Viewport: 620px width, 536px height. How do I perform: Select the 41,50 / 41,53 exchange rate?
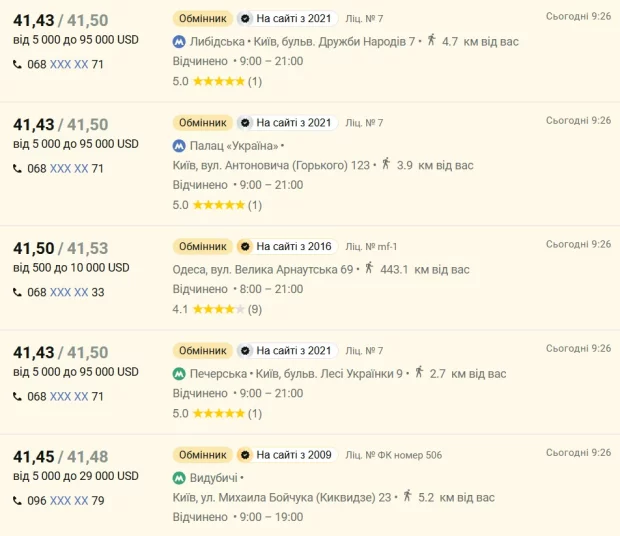click(x=60, y=249)
